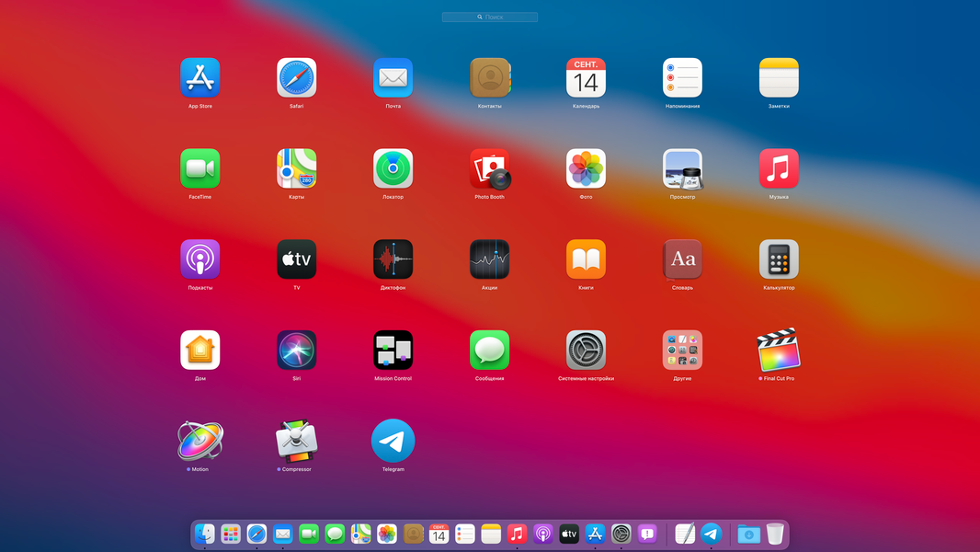Open Системные настройки in Launchpad grid
Image resolution: width=980 pixels, height=552 pixels.
tap(586, 350)
